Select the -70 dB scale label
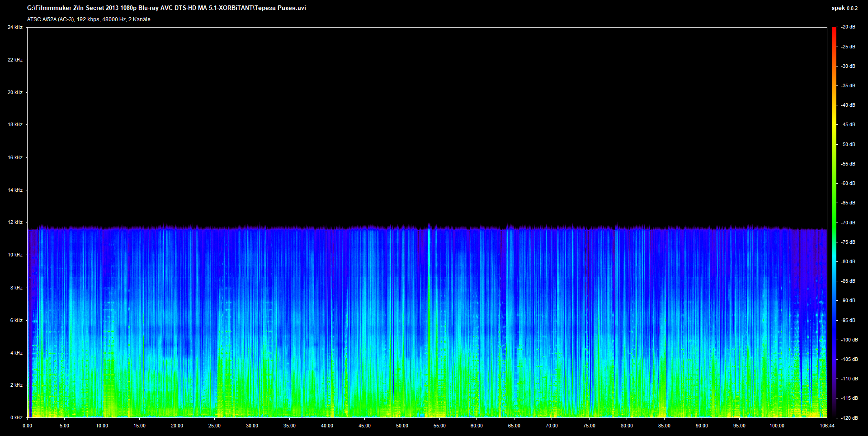The image size is (868, 436). (x=848, y=223)
